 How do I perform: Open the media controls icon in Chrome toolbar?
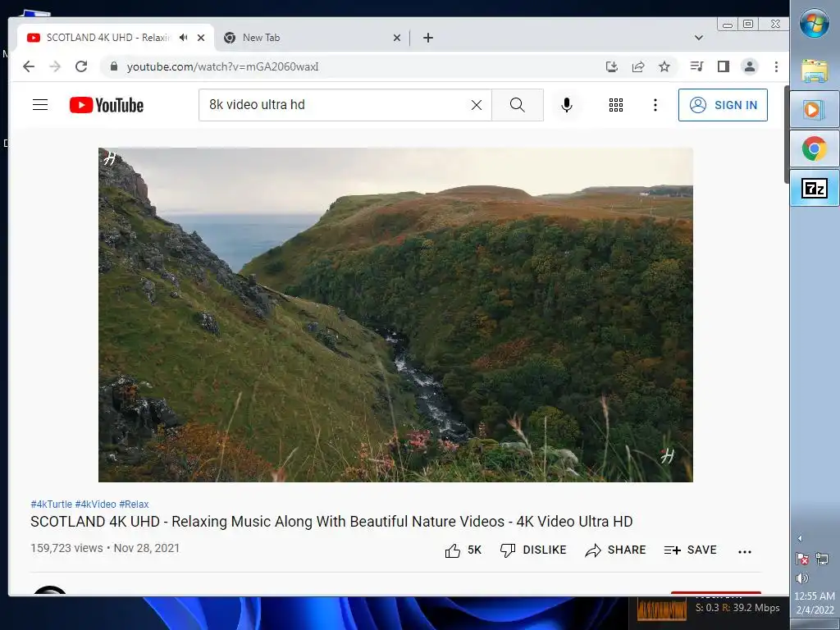coord(697,66)
